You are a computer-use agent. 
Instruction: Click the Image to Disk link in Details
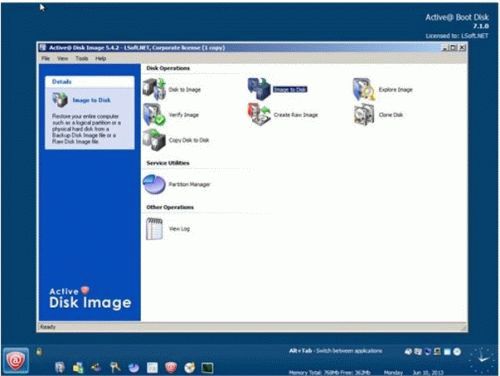[x=91, y=100]
